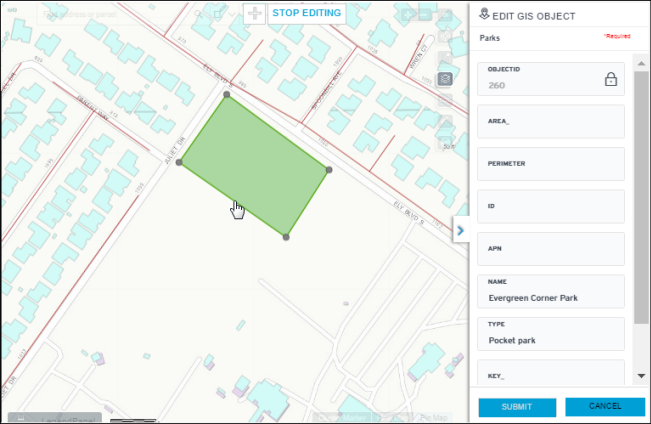Click the Edit GIS Object location pin icon
The width and height of the screenshot is (651, 424).
pyautogui.click(x=485, y=14)
